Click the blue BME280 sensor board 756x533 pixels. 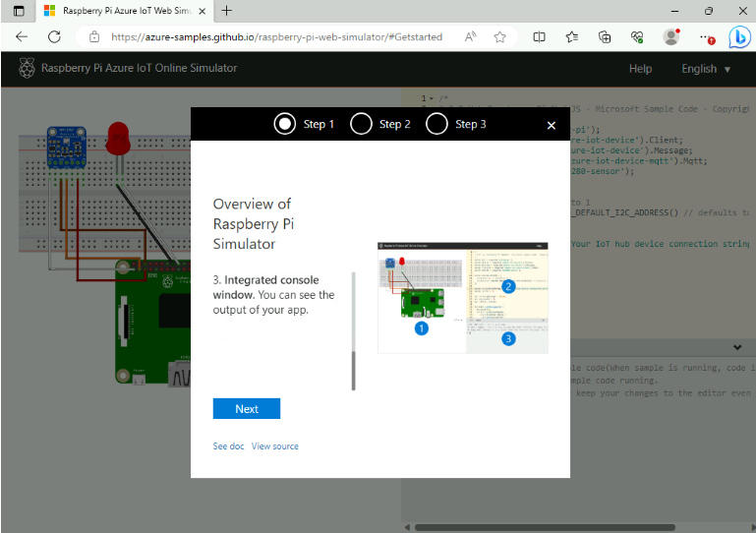(x=67, y=147)
